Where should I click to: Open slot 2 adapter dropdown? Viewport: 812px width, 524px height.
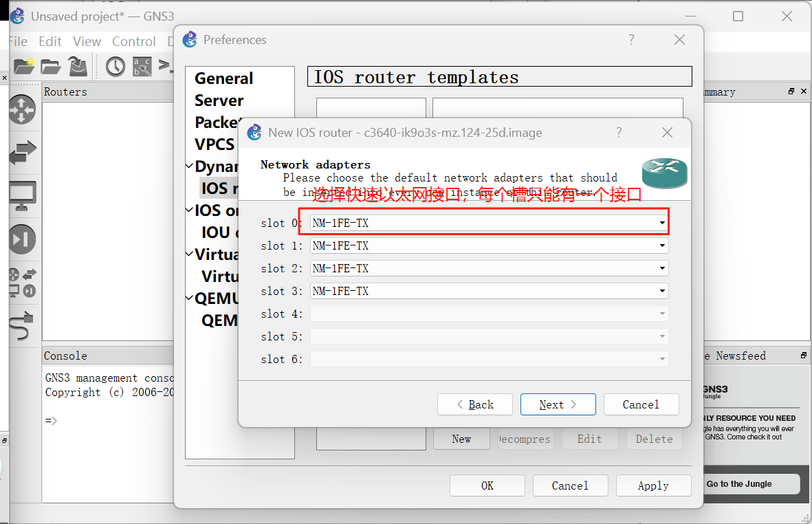(490, 268)
